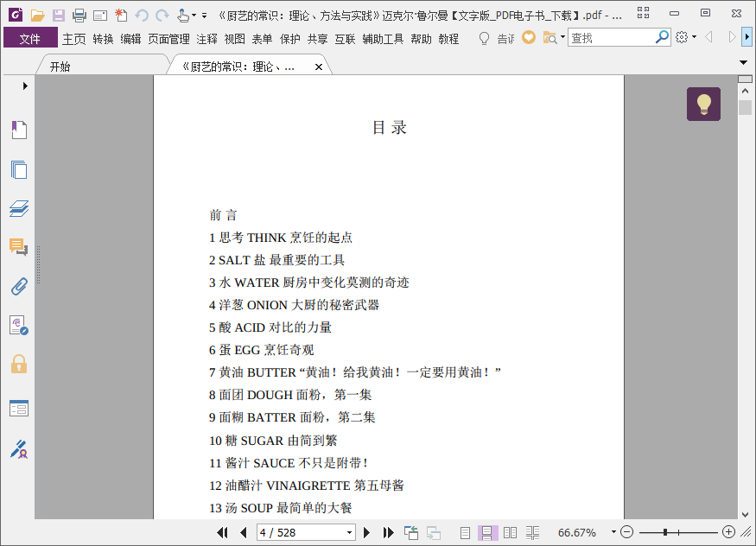Expand the left navigation panel

(25, 86)
